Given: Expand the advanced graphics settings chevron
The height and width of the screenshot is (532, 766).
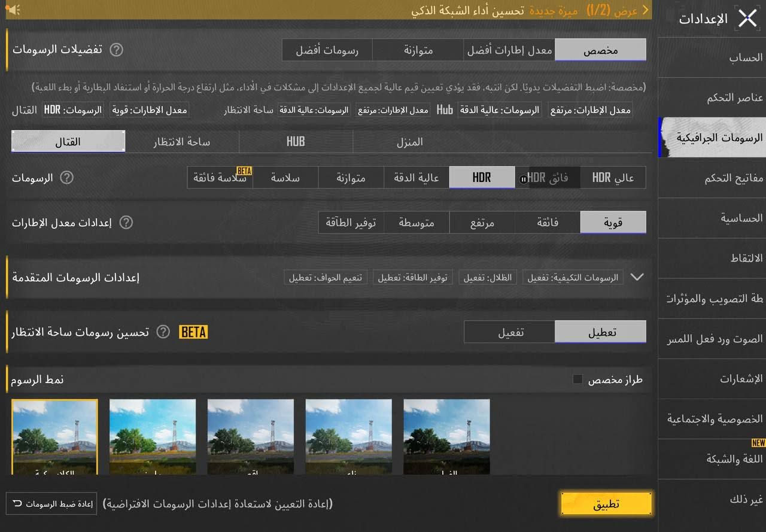Looking at the screenshot, I should (x=637, y=277).
